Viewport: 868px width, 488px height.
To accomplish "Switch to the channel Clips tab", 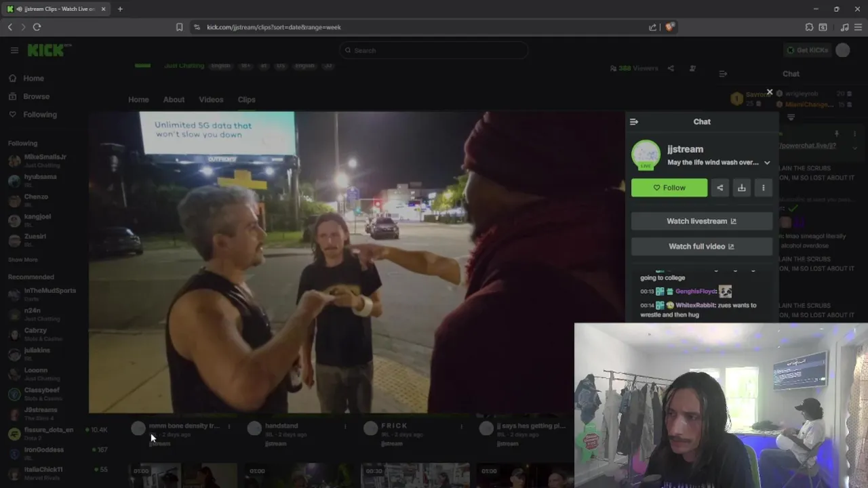I will click(246, 100).
